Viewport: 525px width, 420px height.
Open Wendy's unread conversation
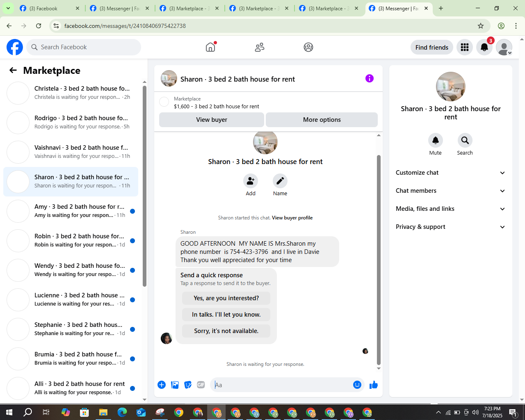coord(71,270)
